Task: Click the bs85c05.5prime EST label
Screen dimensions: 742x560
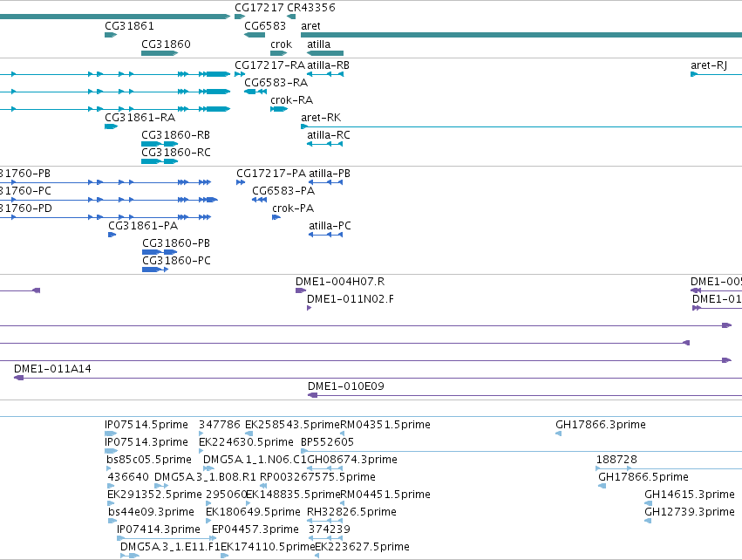Action: tap(149, 460)
